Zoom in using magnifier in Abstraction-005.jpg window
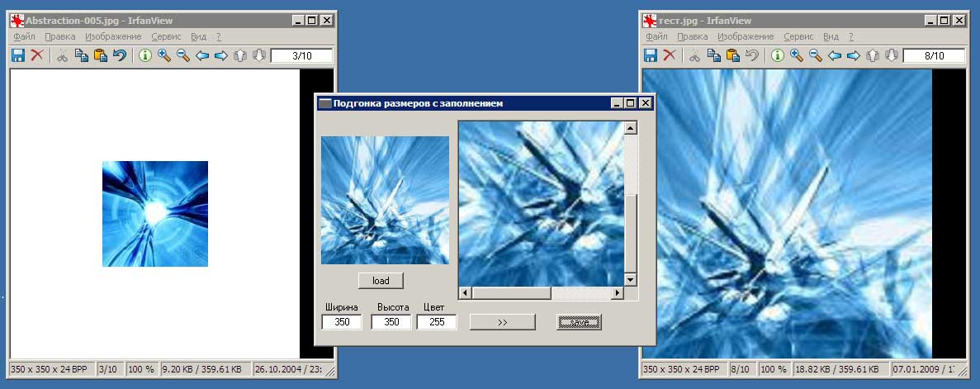This screenshot has height=389, width=980. click(x=163, y=55)
